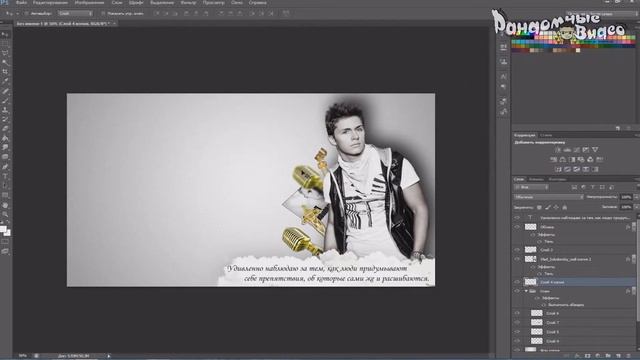Open the Изображение menu

(x=89, y=2)
